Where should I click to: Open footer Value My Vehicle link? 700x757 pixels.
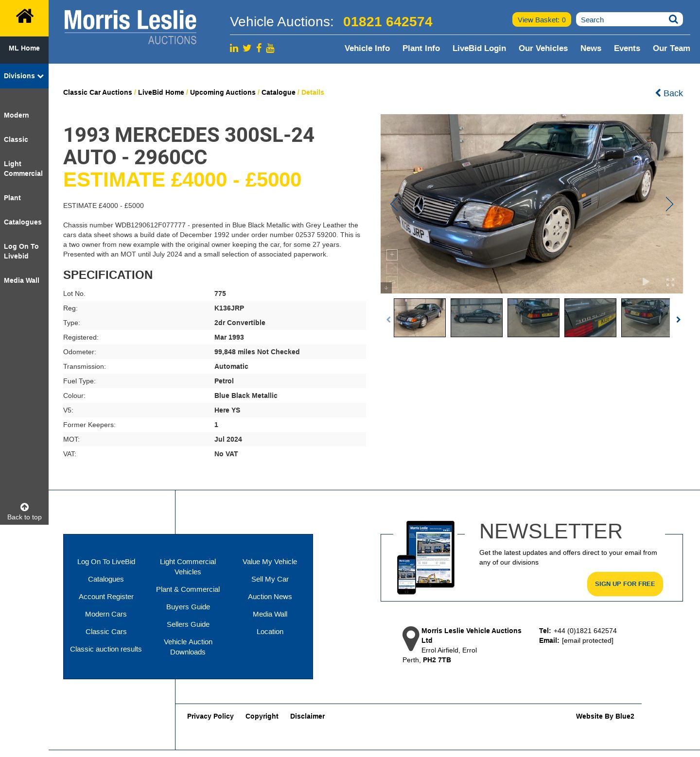pos(270,562)
